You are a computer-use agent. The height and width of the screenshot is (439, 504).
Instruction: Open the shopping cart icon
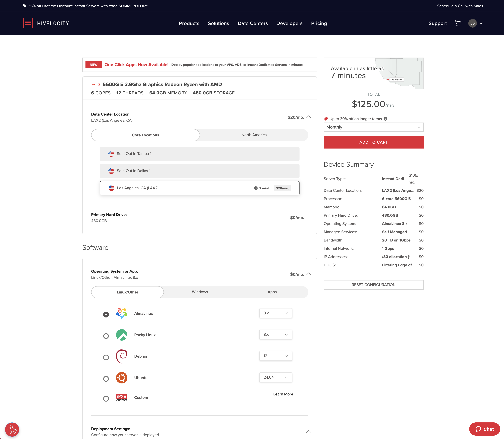457,23
